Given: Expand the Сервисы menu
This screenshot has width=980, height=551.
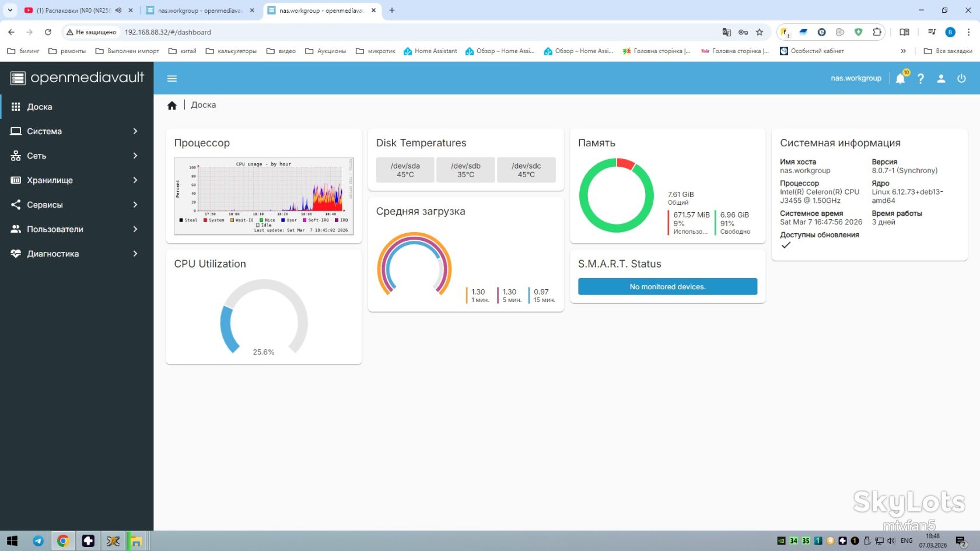Looking at the screenshot, I should pos(76,205).
